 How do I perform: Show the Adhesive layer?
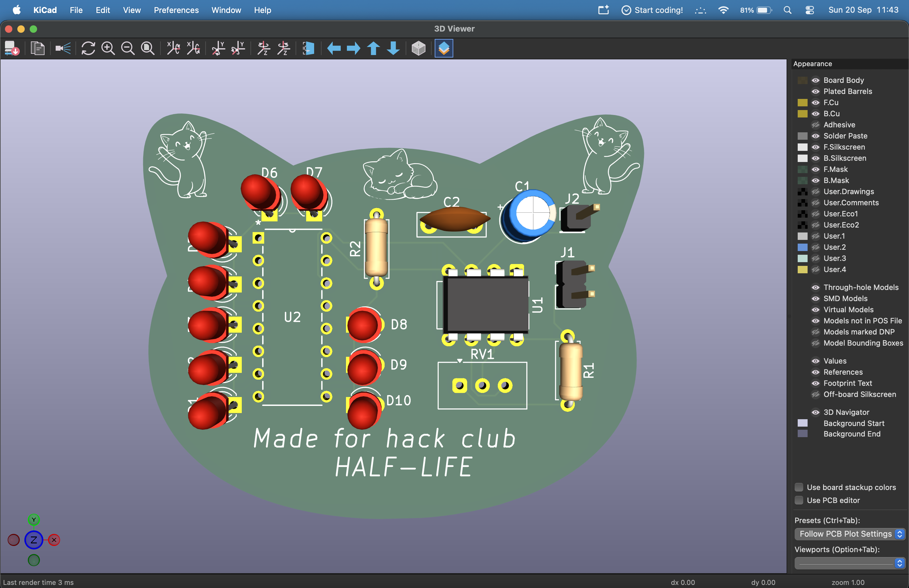815,125
